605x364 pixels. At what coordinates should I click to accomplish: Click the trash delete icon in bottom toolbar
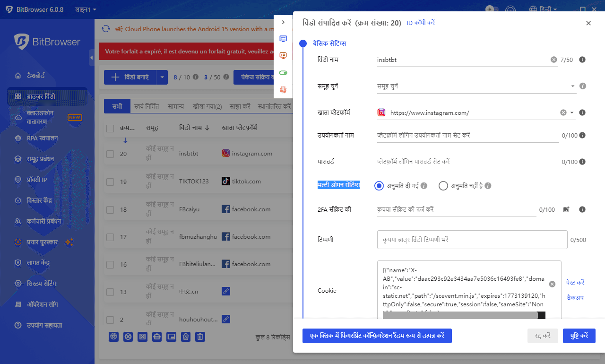point(200,337)
